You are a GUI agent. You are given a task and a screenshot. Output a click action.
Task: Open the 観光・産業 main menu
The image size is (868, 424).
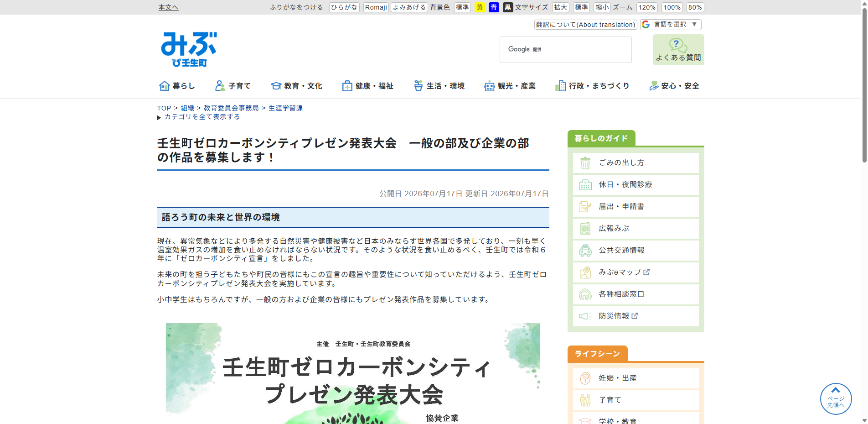[510, 86]
